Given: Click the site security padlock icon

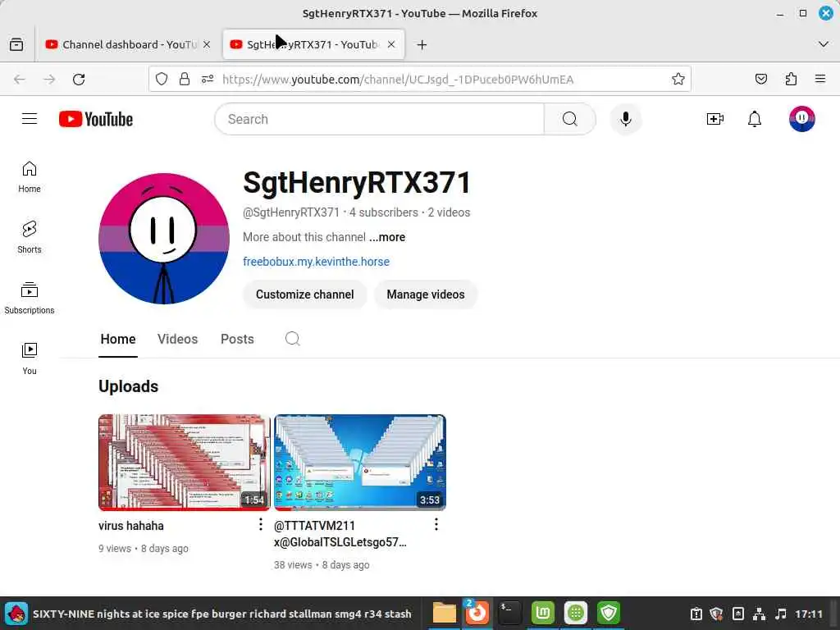Looking at the screenshot, I should point(185,80).
